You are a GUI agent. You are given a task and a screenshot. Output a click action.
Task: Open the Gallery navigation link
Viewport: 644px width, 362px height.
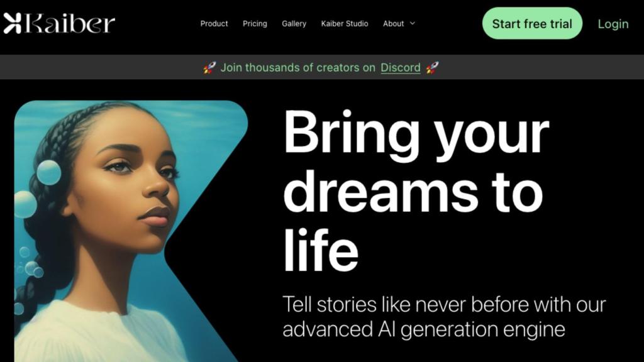[294, 24]
